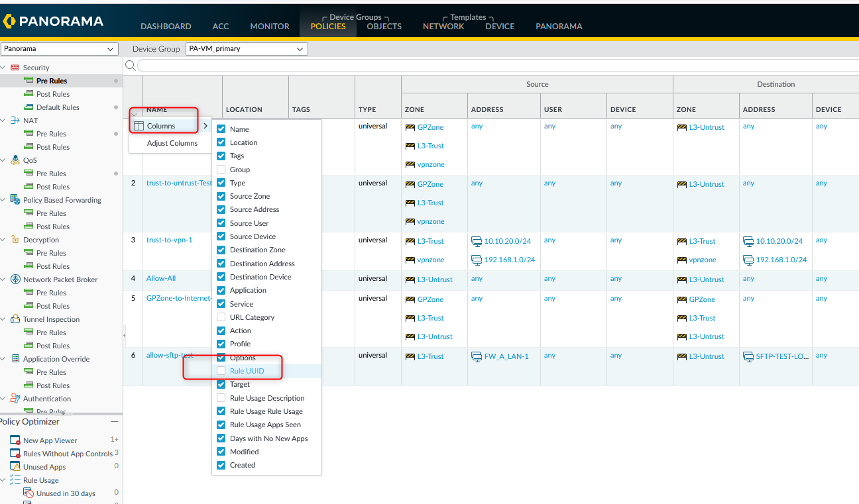Uncheck the Source Zone column checkbox
The image size is (859, 504).
221,196
